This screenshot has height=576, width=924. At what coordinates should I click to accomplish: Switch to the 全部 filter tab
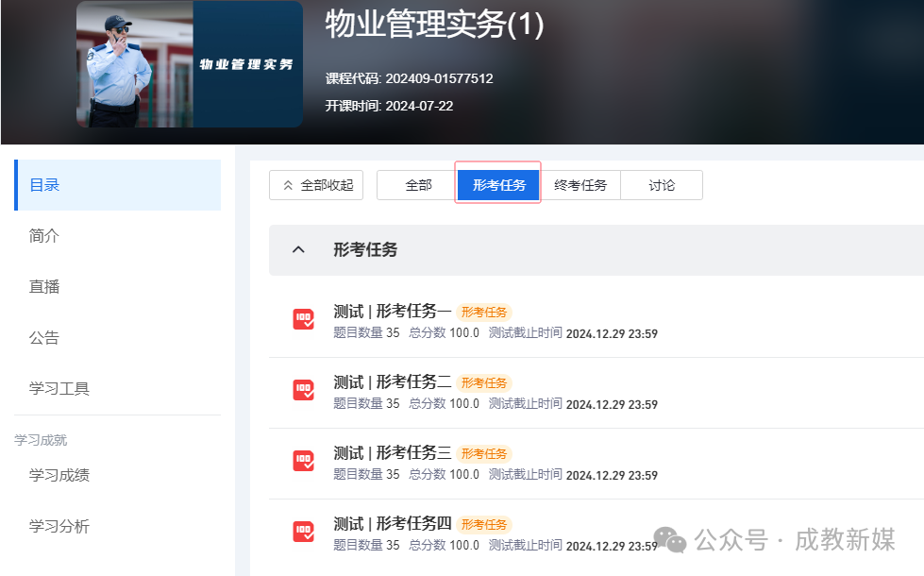[418, 185]
